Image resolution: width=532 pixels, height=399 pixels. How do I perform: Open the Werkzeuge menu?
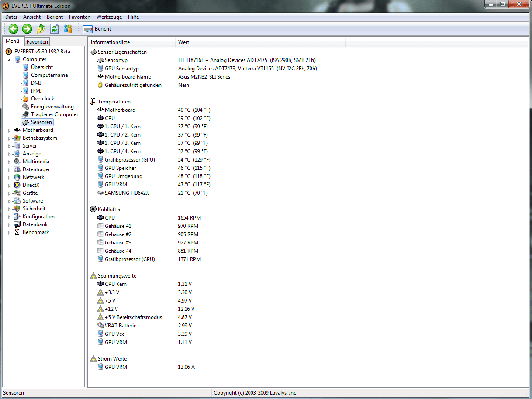(109, 17)
